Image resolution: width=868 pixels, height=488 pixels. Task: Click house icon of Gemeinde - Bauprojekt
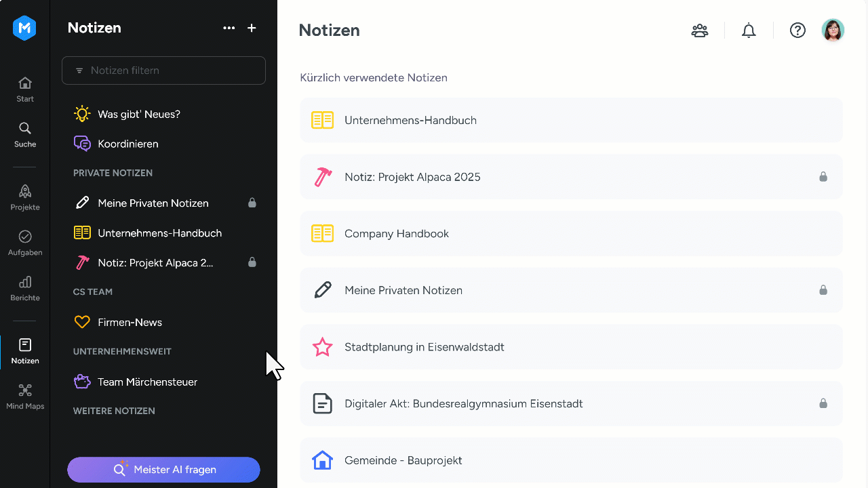322,460
